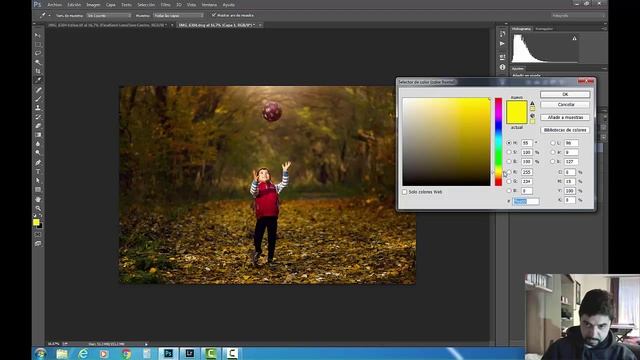Select the Eraser tool
This screenshot has width=640, height=360.
(x=38, y=126)
